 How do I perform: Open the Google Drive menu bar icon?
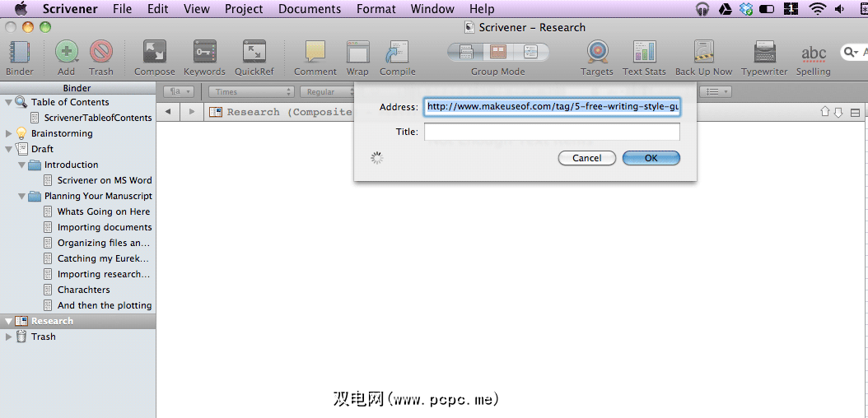tap(726, 9)
